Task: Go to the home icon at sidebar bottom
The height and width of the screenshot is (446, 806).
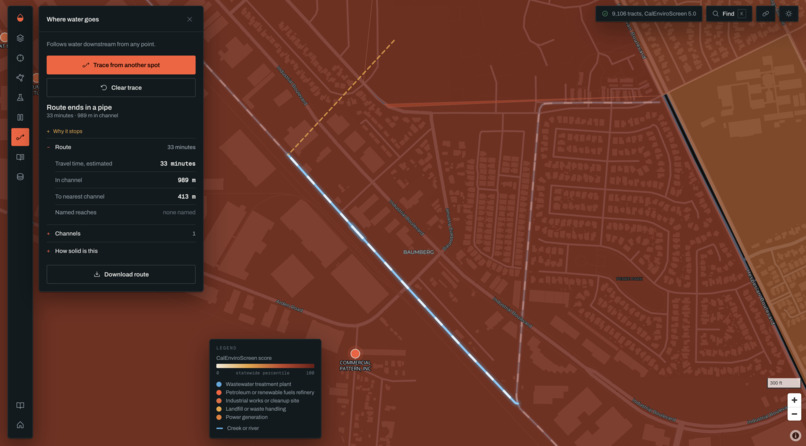Action: click(20, 425)
